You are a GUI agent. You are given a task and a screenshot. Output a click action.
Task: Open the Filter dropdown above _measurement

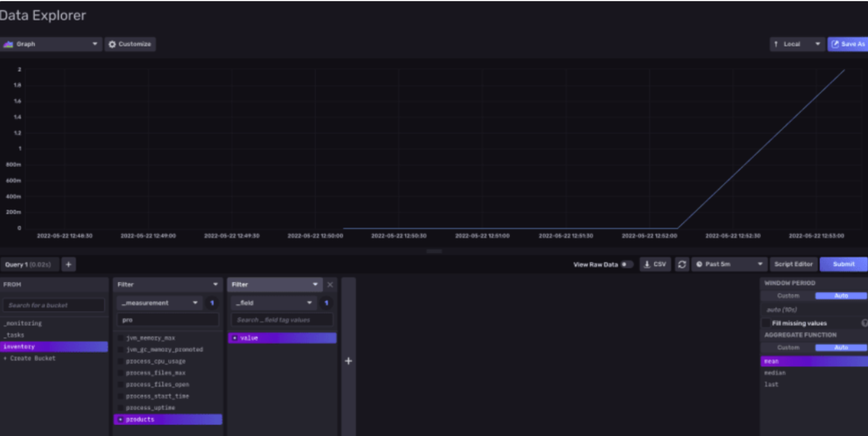[x=168, y=284]
